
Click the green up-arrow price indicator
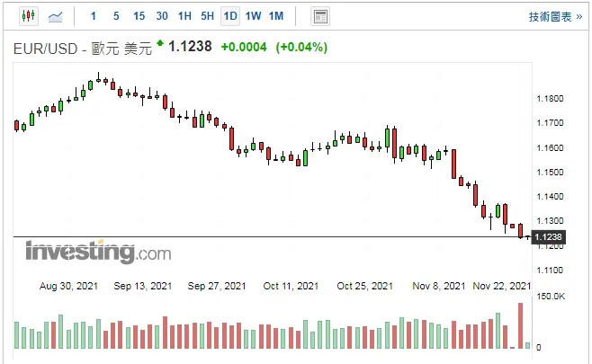(160, 43)
